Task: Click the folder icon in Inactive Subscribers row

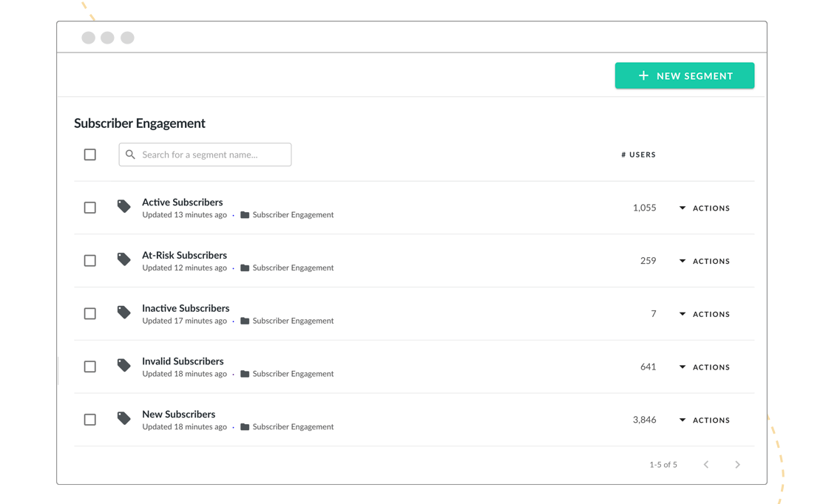Action: point(245,321)
